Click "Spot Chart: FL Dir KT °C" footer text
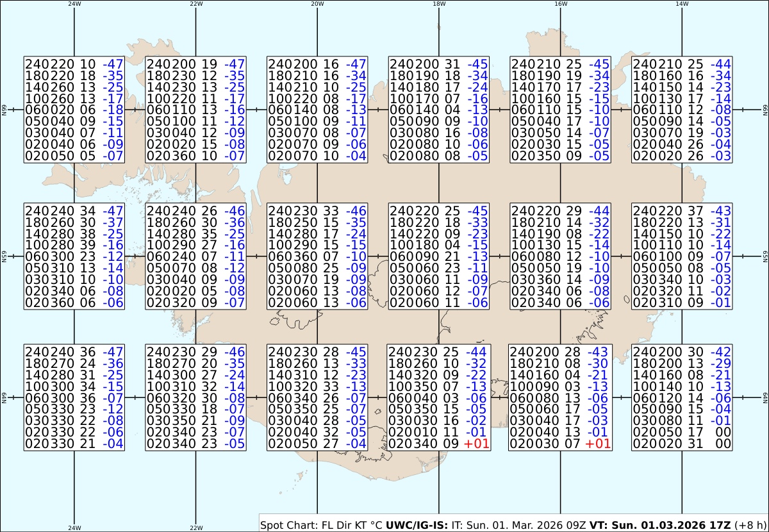The width and height of the screenshot is (769, 532). tap(322, 524)
